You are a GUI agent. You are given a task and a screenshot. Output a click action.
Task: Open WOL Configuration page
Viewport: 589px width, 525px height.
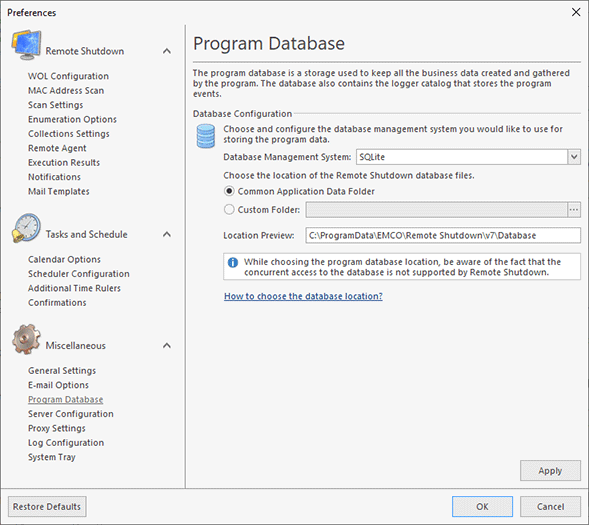pyautogui.click(x=68, y=76)
